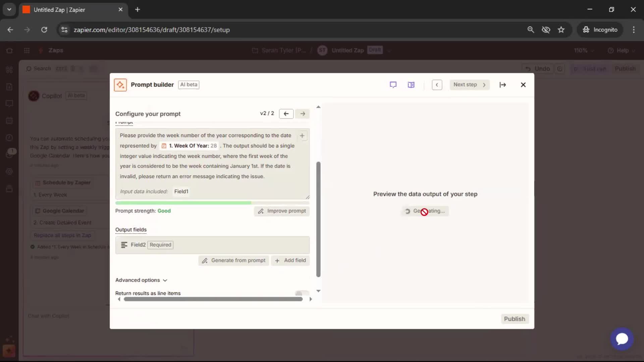Click the horizontal scrollbar under configure panel
Image resolution: width=644 pixels, height=362 pixels.
tap(213, 299)
